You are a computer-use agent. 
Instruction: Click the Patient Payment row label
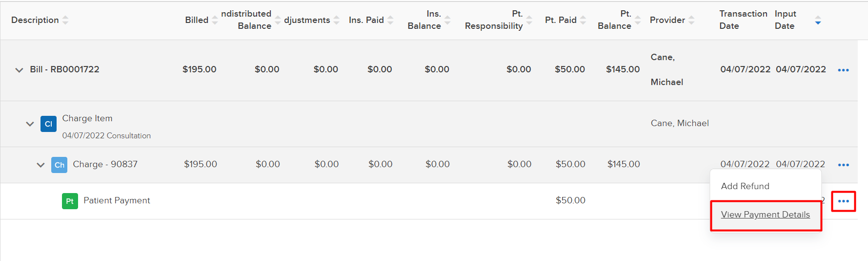pos(117,200)
